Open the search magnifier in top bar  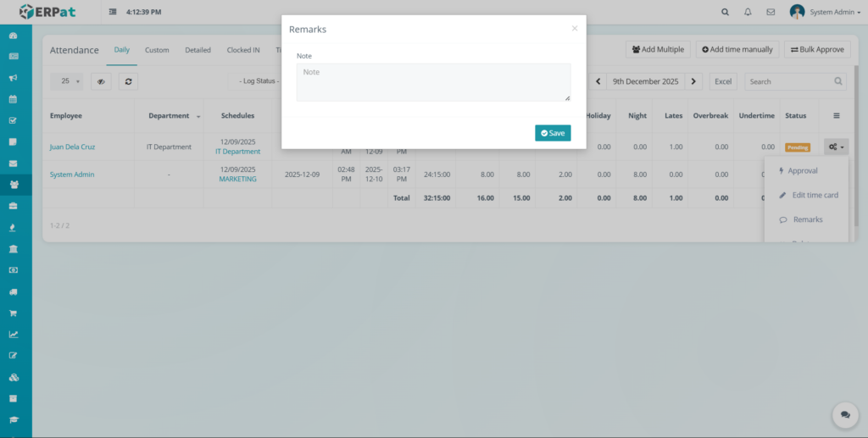point(726,12)
